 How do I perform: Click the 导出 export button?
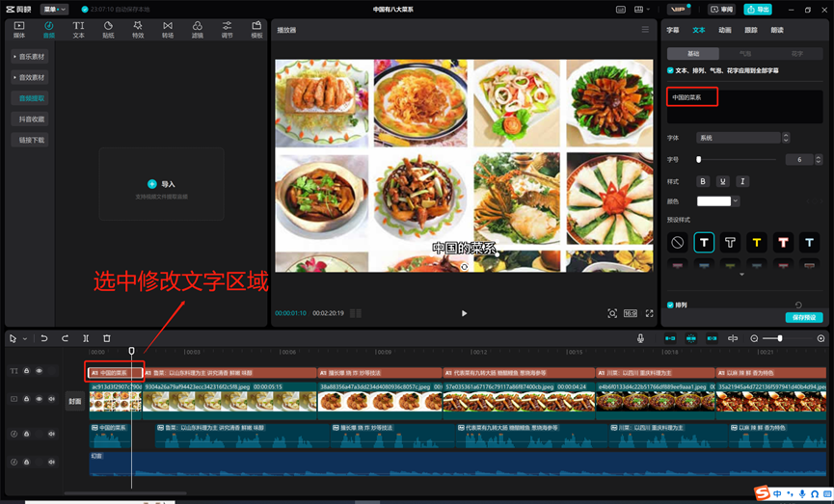[x=758, y=10]
